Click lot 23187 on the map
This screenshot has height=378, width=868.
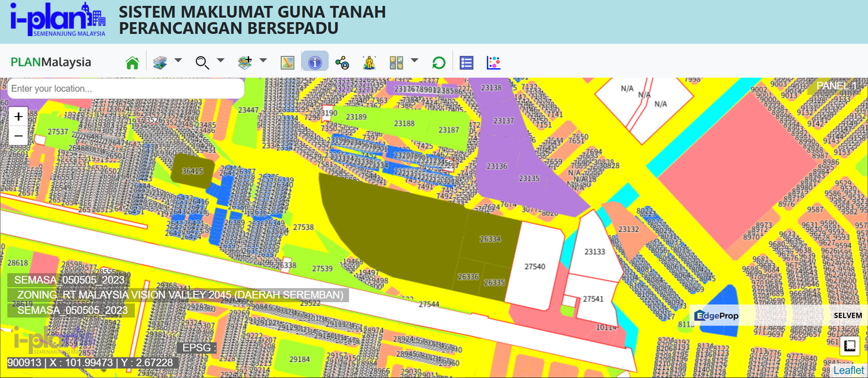[449, 130]
